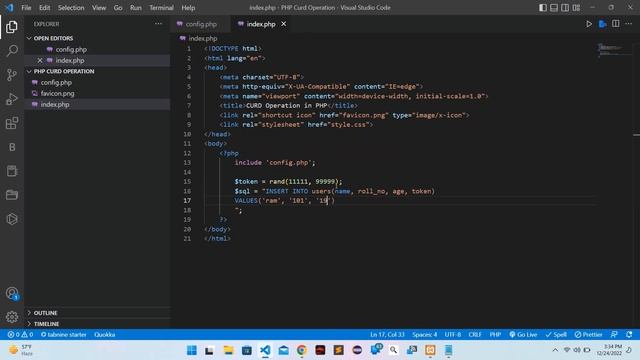Viewport: 640px width, 360px height.
Task: Open the Extensions view
Action: pyautogui.click(x=12, y=123)
